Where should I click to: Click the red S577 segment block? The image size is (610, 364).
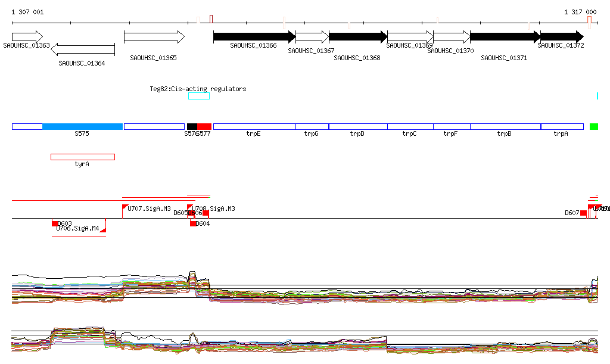(204, 126)
